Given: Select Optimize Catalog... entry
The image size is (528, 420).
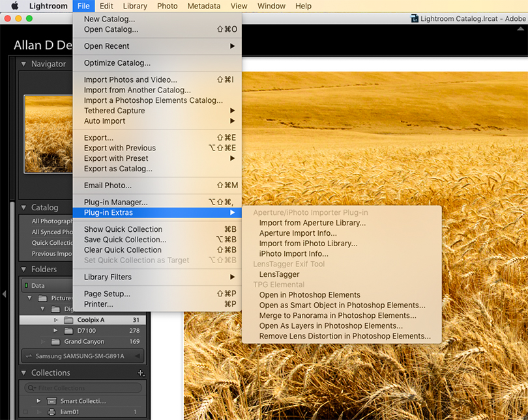Looking at the screenshot, I should point(157,63).
